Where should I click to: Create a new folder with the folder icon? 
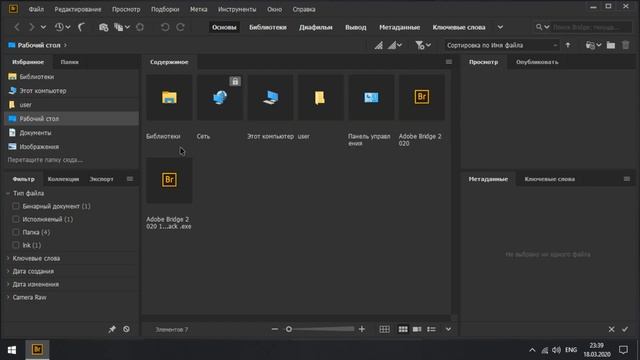(x=611, y=45)
